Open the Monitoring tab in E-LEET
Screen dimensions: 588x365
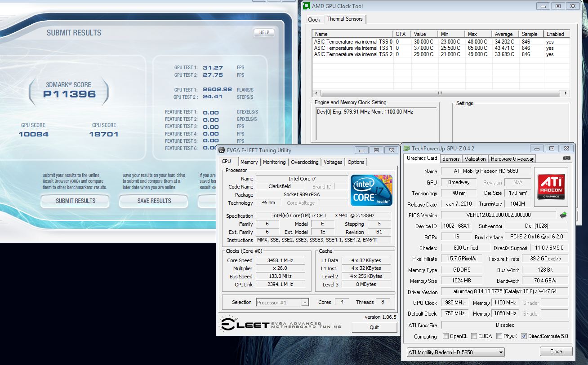(274, 162)
